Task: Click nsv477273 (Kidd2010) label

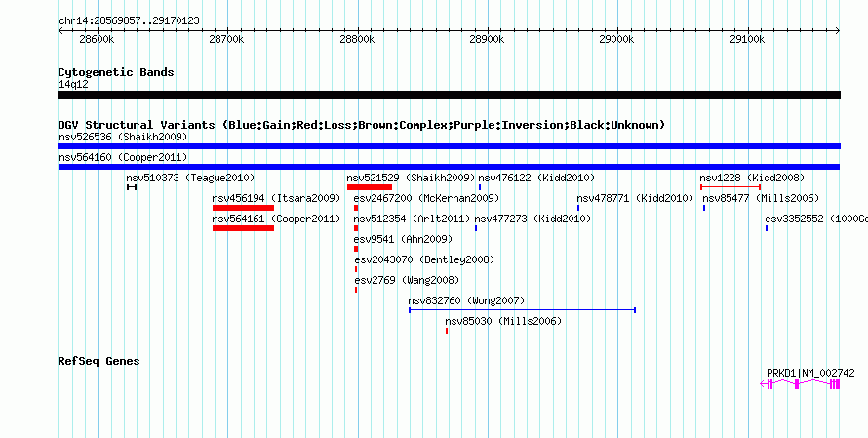Action: click(x=533, y=219)
